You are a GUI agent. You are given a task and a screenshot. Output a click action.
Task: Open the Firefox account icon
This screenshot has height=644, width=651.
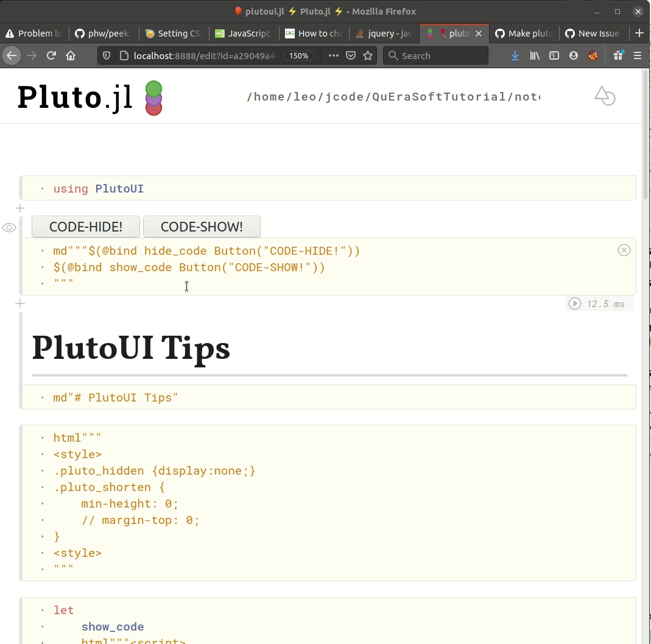(574, 55)
